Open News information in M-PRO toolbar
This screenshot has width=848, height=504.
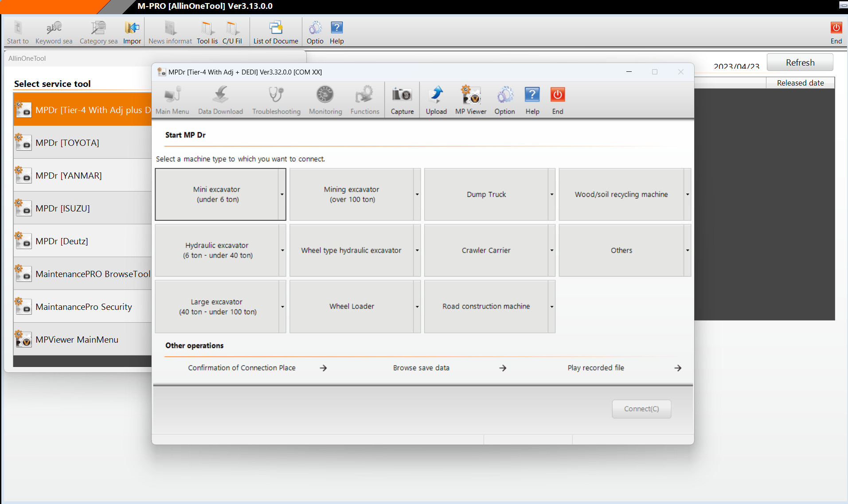[x=170, y=33]
